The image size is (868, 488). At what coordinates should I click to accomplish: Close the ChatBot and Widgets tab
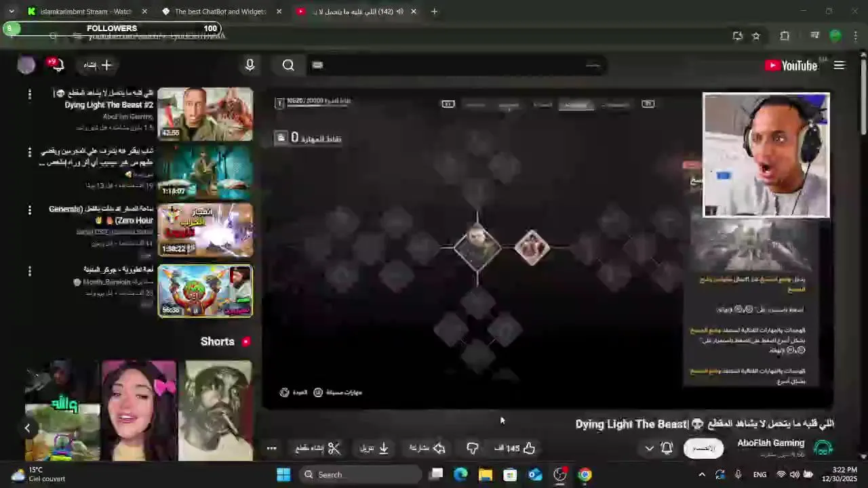279,12
